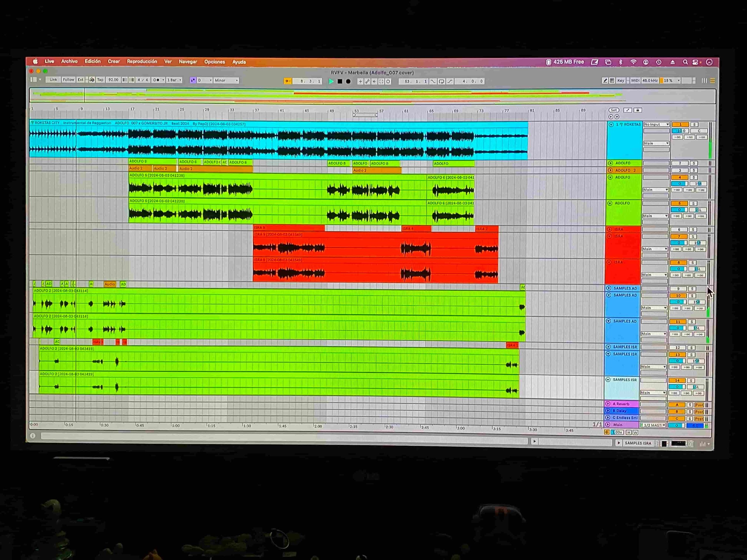Open the Archivo menu
747x560 pixels.
coord(69,62)
